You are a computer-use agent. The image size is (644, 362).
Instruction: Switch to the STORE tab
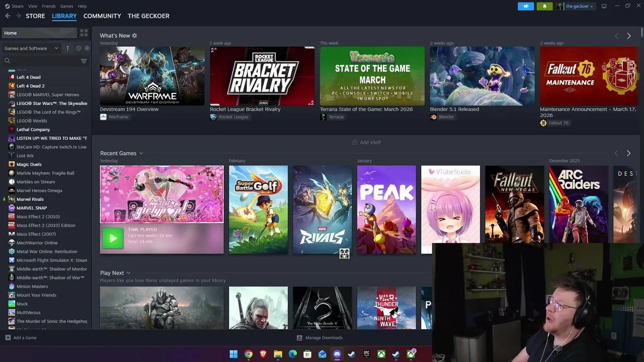click(35, 16)
